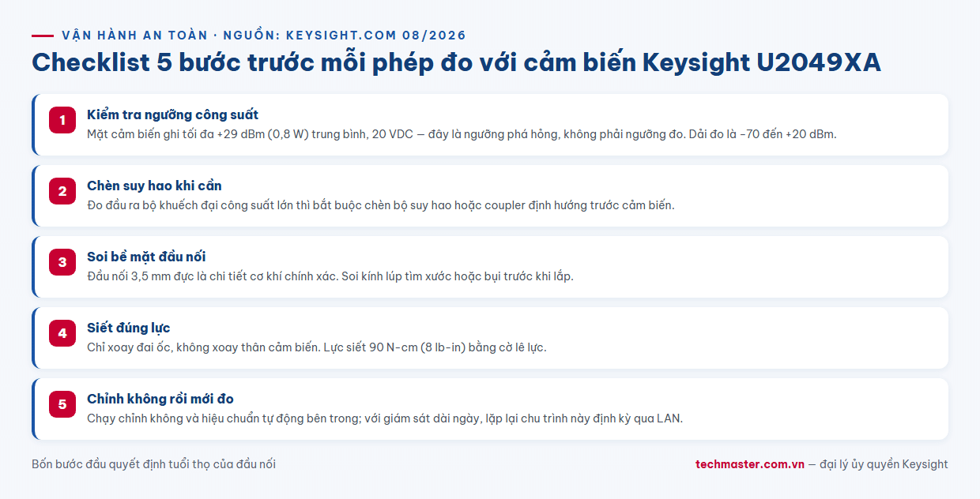Click the red number 5 badge
The width and height of the screenshot is (980, 499).
(x=62, y=404)
